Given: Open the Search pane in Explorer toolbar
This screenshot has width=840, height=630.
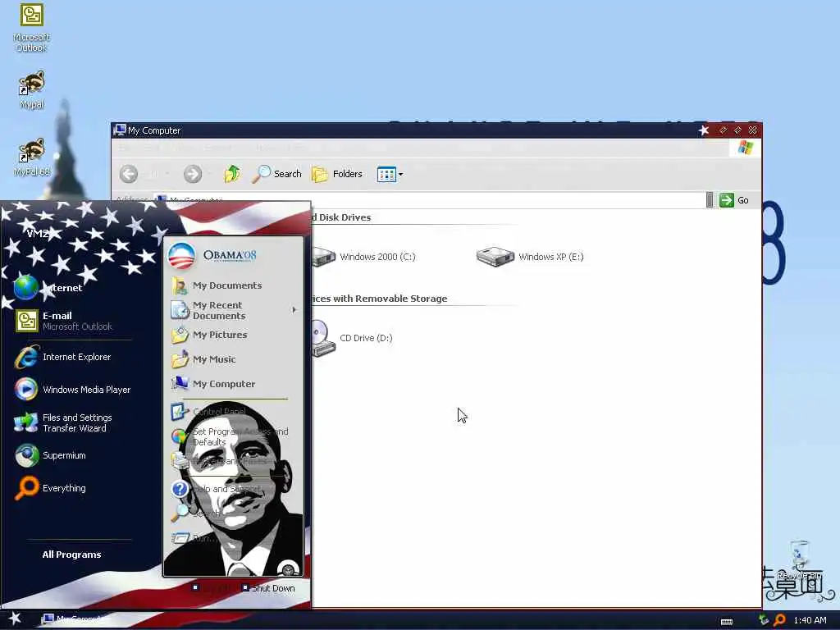Looking at the screenshot, I should pyautogui.click(x=277, y=174).
